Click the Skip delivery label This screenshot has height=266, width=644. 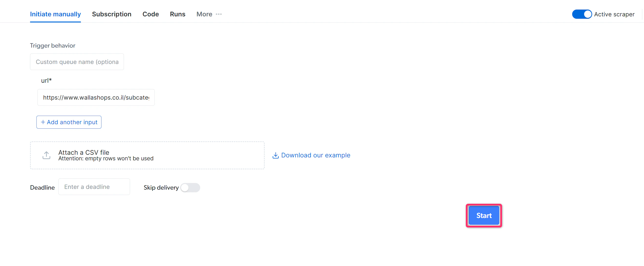click(161, 187)
